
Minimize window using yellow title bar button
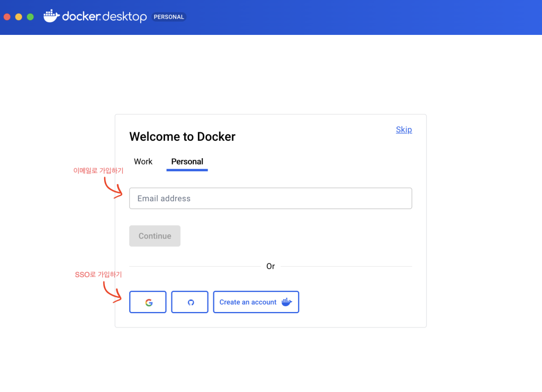point(19,17)
